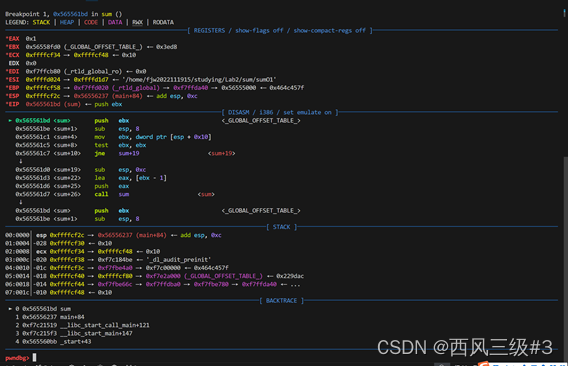Screen dimensions: 569x367
Task: Click the 'sum+25' push eax row
Action: point(72,186)
